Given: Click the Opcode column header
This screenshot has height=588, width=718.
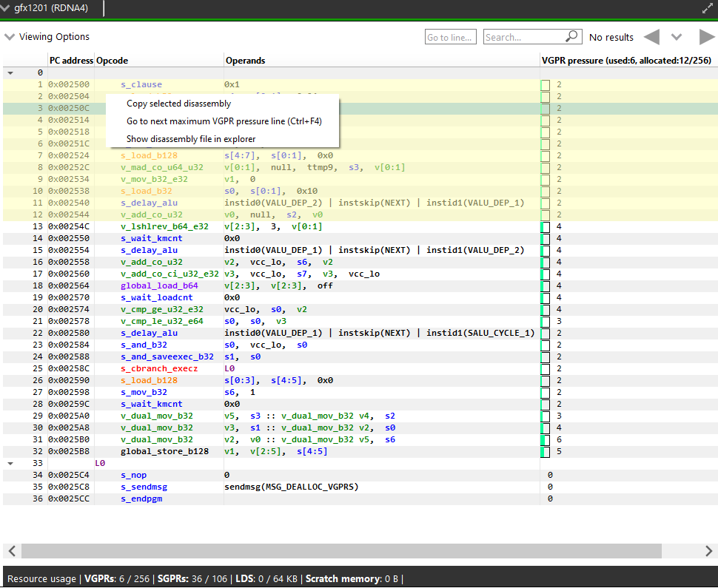Looking at the screenshot, I should pos(113,61).
